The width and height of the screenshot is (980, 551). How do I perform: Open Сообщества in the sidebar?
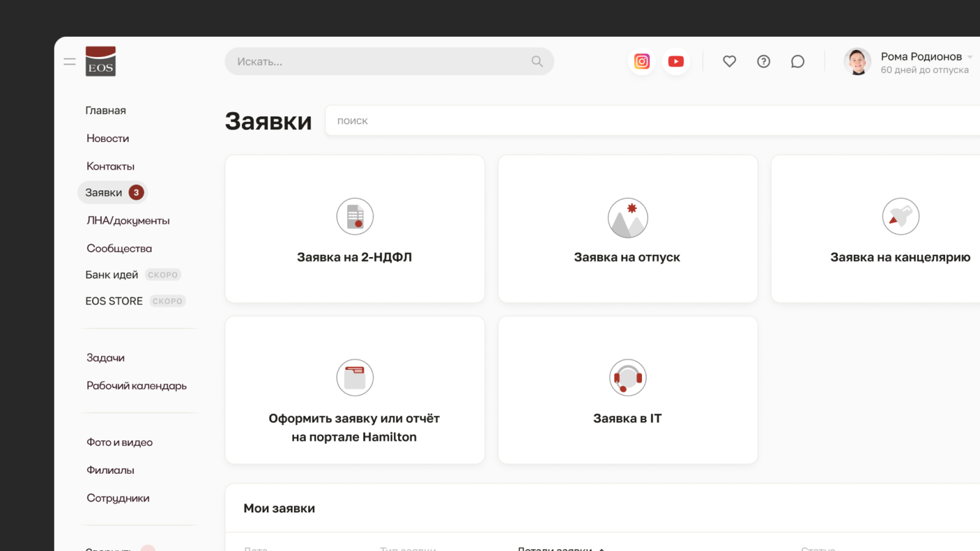click(119, 248)
